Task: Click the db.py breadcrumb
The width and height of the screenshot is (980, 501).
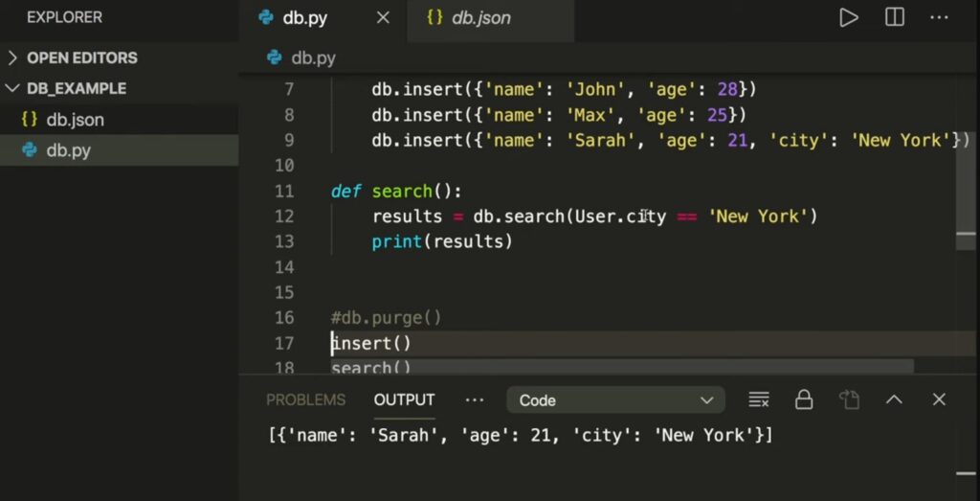Action: coord(313,58)
